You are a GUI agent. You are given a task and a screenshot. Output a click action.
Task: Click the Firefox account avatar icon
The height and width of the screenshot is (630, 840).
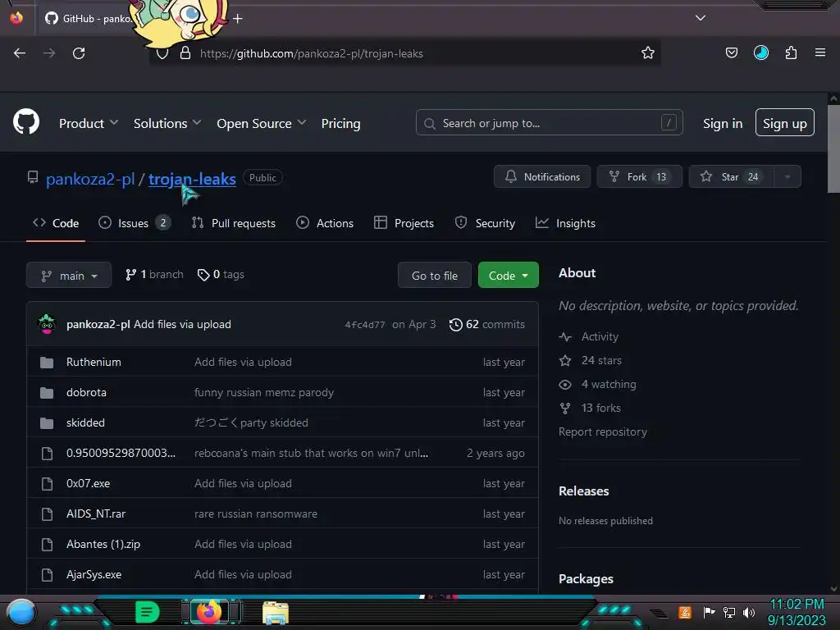pos(760,52)
